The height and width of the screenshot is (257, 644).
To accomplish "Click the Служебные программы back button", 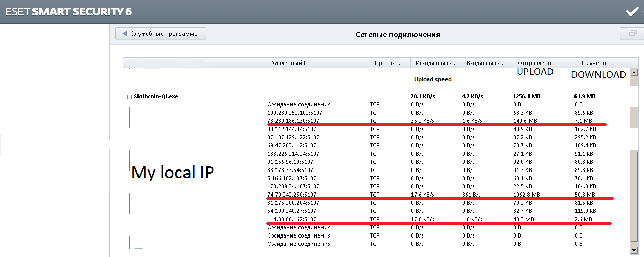I will (x=160, y=34).
